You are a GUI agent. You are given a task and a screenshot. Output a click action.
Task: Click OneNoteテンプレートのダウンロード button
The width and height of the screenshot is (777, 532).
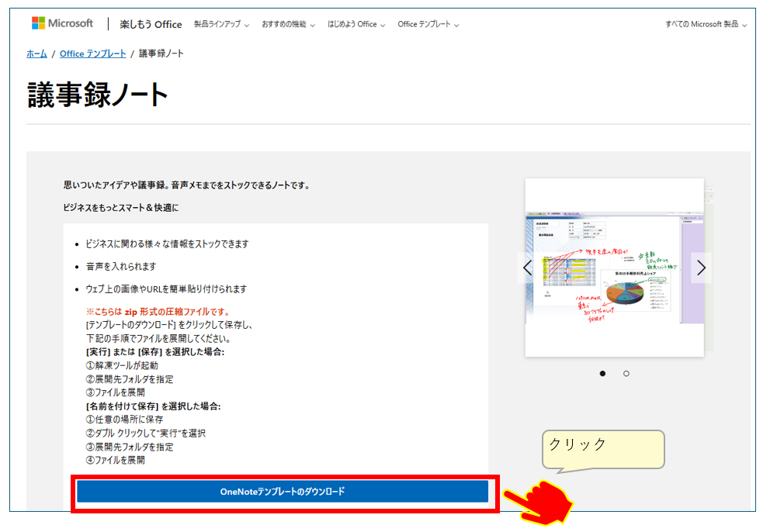283,492
